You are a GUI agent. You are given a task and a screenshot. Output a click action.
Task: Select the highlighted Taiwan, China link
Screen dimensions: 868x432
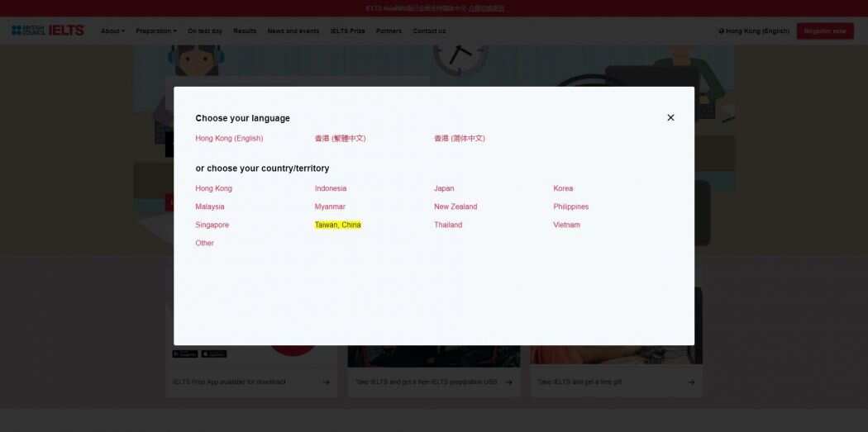[x=337, y=225]
